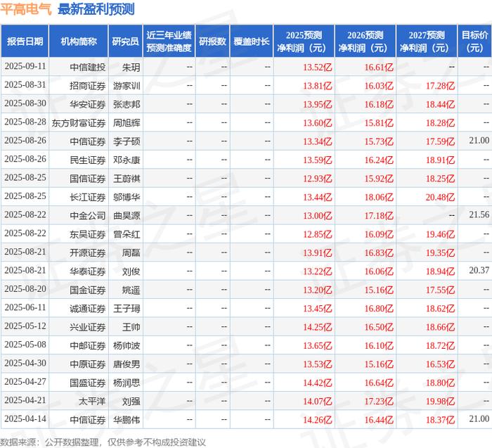Viewport: 492px width, 448px height.
Task: Click institution 国信证券
Action: coord(88,179)
